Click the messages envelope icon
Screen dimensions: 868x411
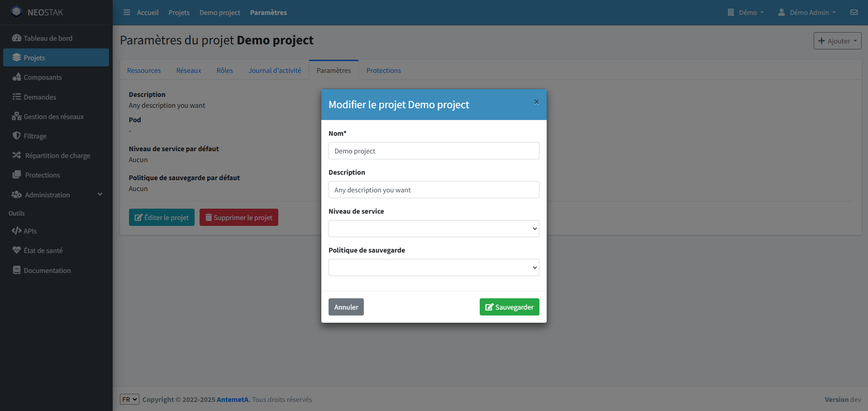point(854,12)
